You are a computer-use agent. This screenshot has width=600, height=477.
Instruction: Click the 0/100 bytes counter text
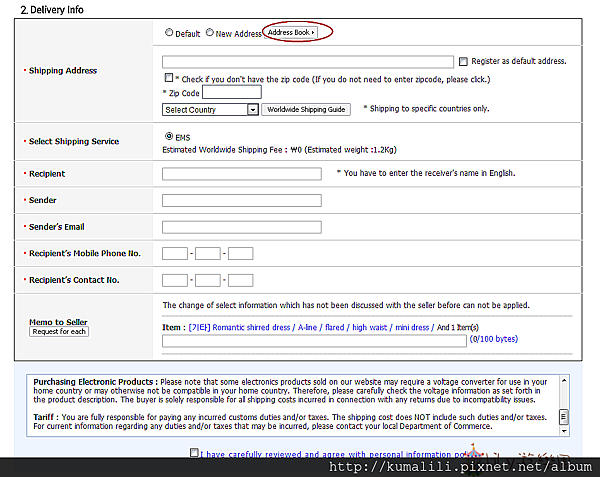[x=494, y=339]
